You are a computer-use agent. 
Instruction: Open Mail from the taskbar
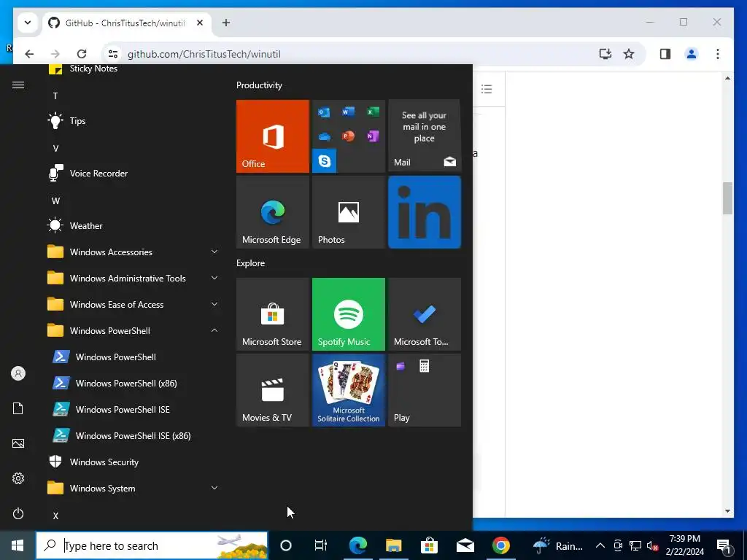pos(465,545)
